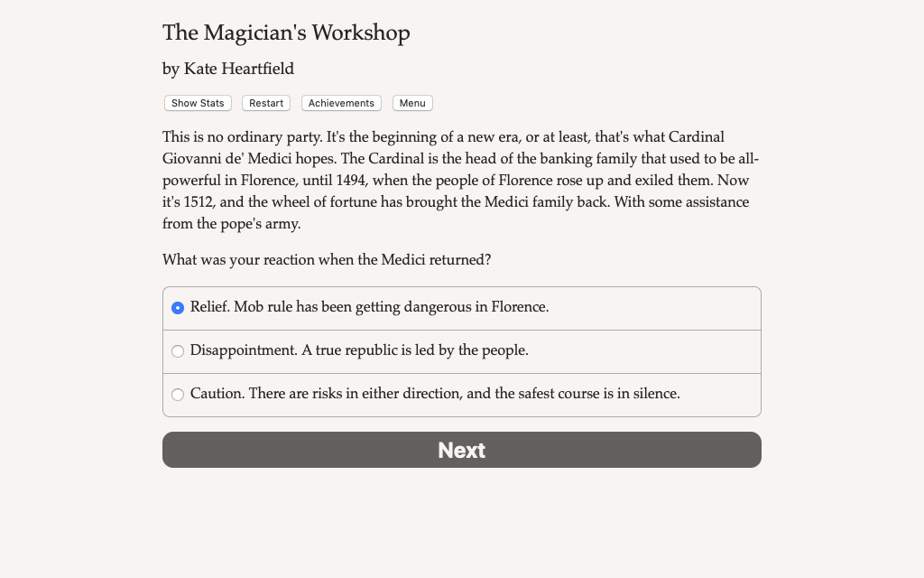
Task: Click the Disappointment option row
Action: pos(461,350)
